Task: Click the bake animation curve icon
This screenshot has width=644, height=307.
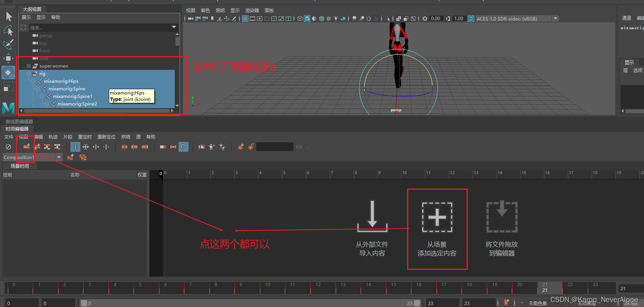Action: (x=201, y=147)
